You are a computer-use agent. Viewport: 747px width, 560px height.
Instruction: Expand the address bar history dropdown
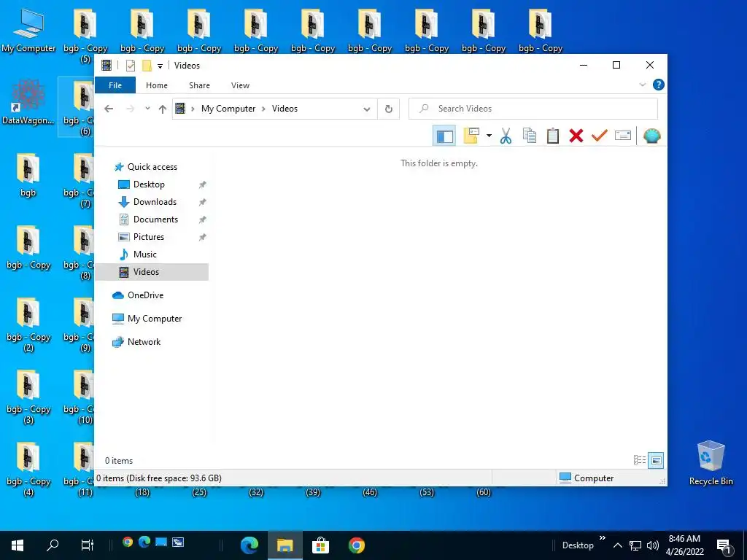[x=367, y=109]
